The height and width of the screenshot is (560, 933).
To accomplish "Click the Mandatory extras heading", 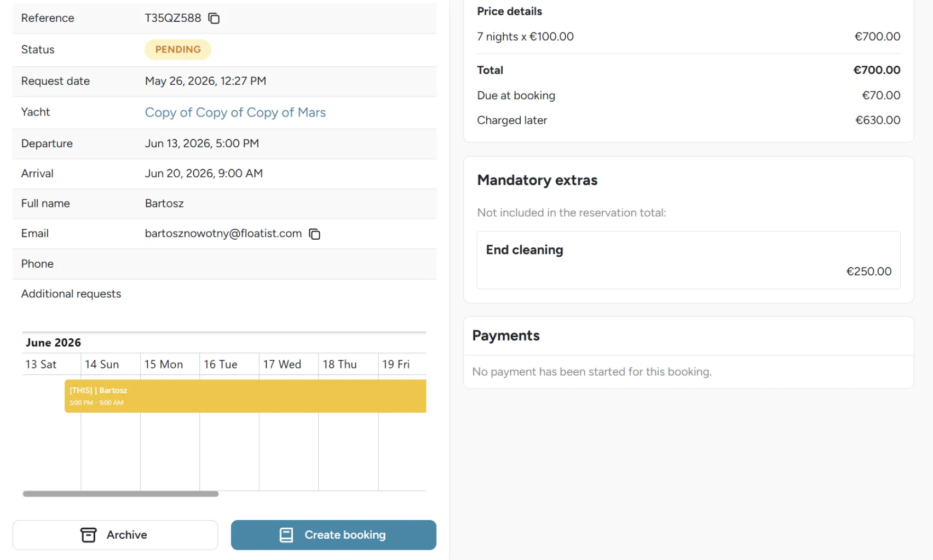I will (537, 180).
